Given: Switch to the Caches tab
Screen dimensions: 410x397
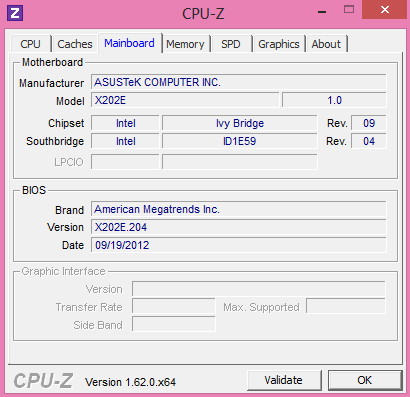Looking at the screenshot, I should pos(75,44).
